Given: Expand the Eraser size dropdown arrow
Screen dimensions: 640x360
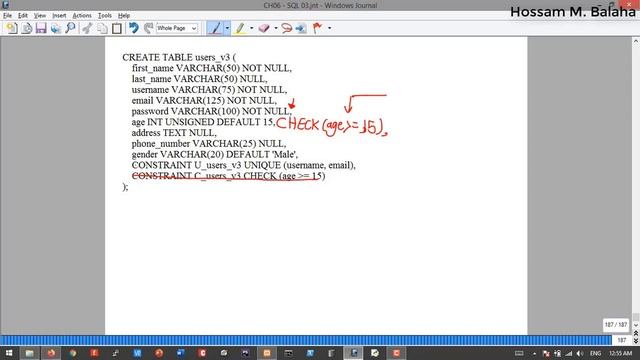Looking at the screenshot, I should pyautogui.click(x=276, y=28).
